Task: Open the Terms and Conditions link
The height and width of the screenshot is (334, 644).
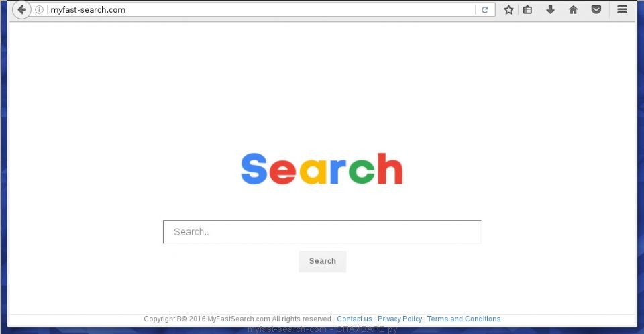Action: (464, 319)
